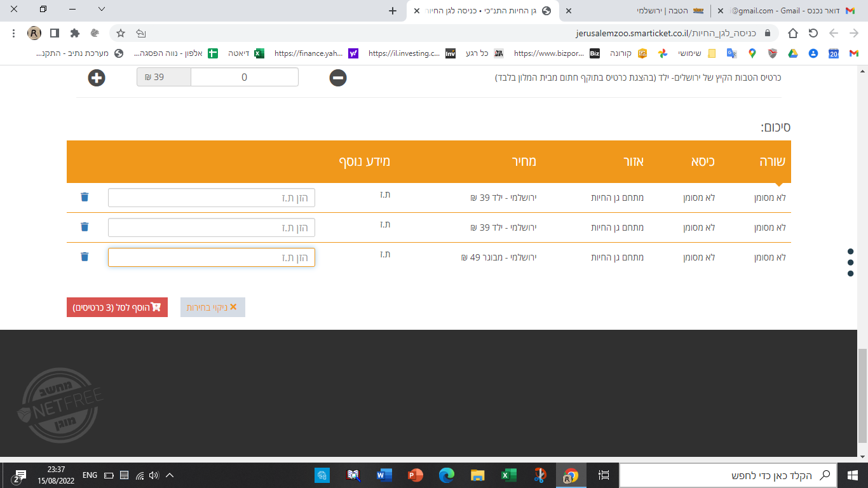Open the Chrome extensions puzzle icon

(75, 33)
